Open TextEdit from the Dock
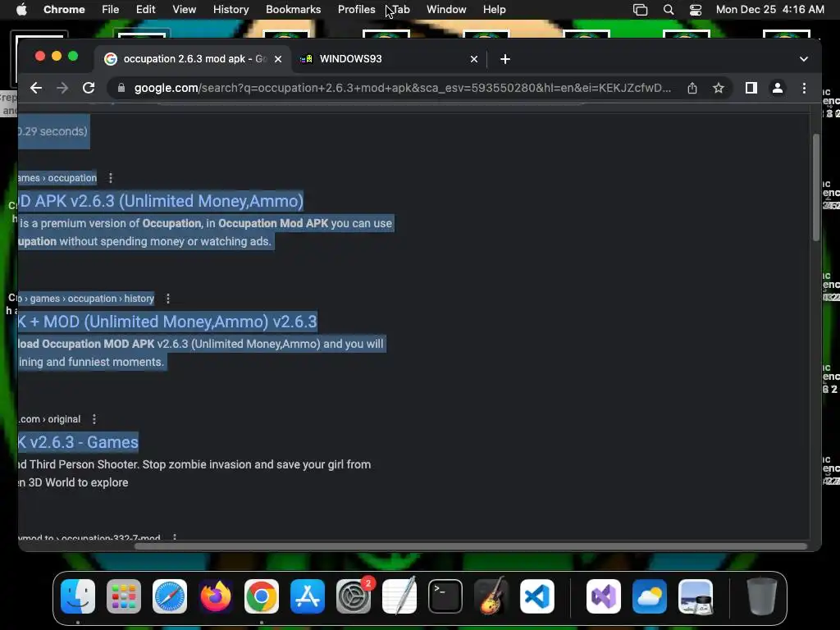Screen dimensions: 840x630 coord(399,596)
